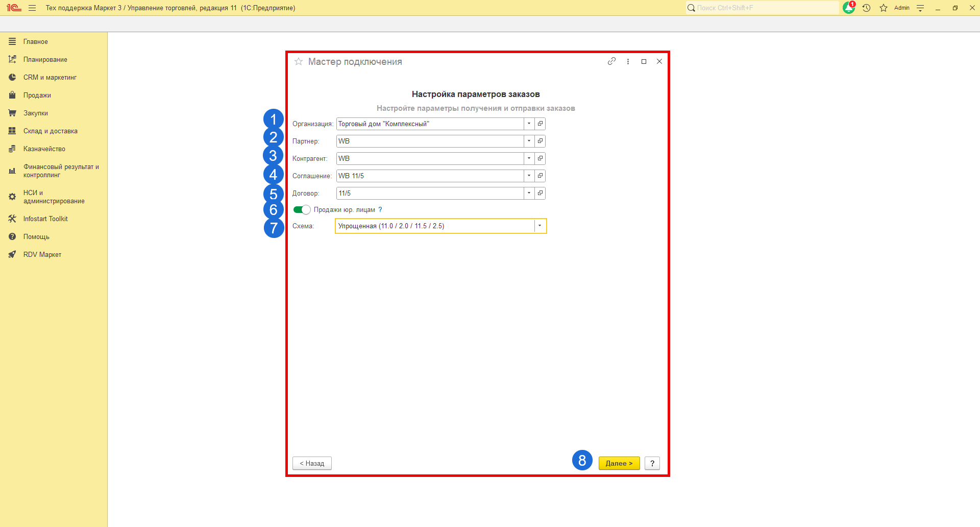Open Планирование section
Viewport: 980px width, 527px height.
point(54,59)
